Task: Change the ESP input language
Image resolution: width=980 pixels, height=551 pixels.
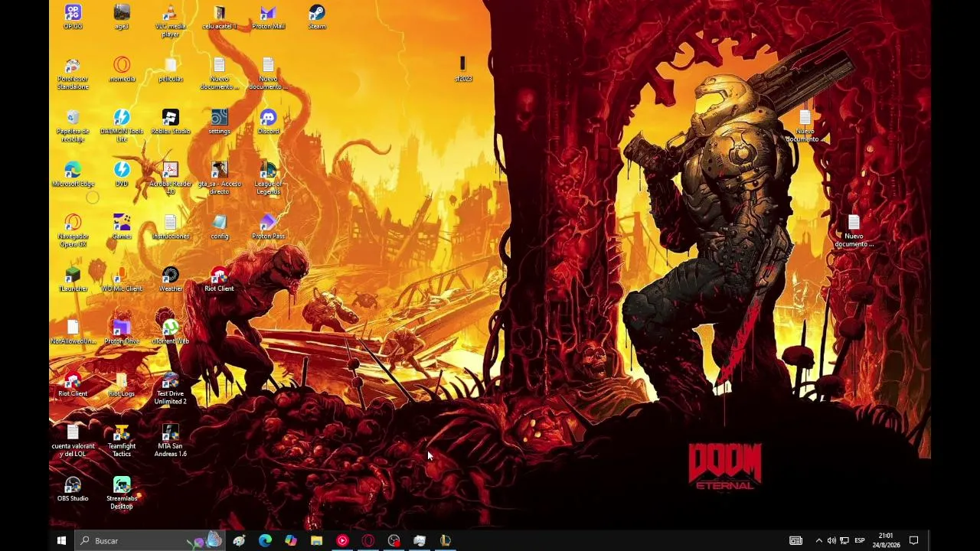Action: click(x=860, y=540)
